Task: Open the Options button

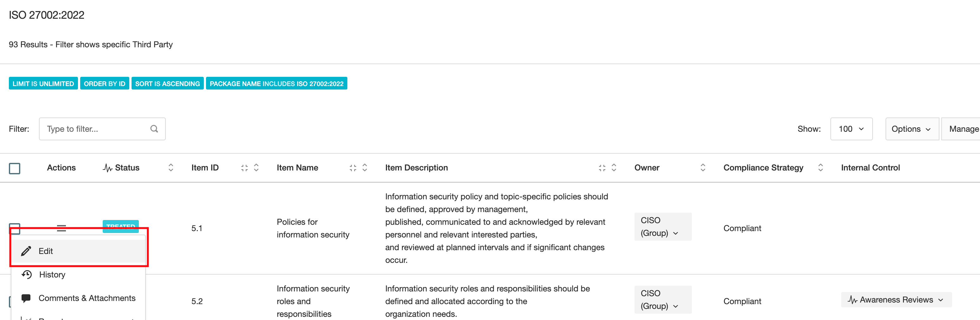Action: 912,129
